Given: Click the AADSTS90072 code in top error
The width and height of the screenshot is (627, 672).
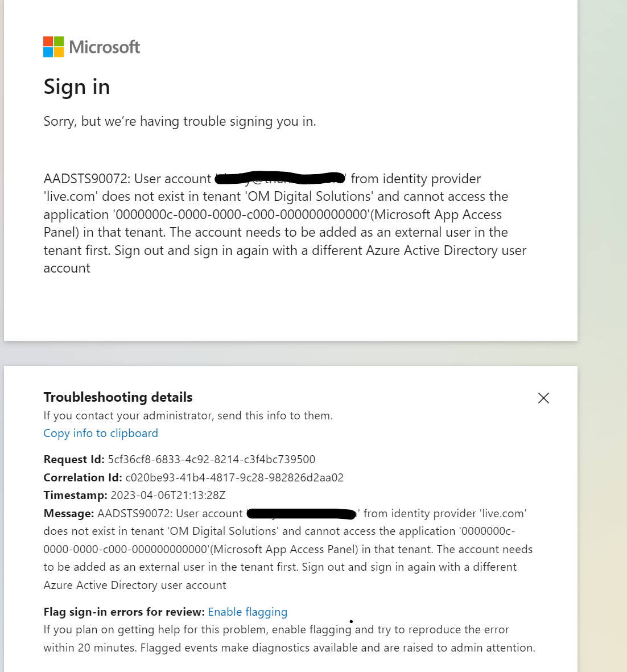Looking at the screenshot, I should click(x=87, y=179).
